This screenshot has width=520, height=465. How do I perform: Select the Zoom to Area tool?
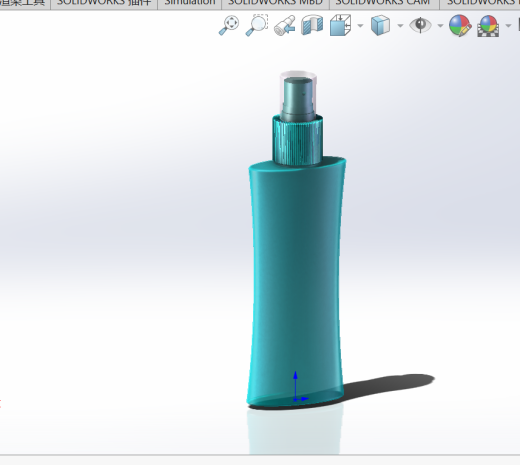(x=257, y=25)
